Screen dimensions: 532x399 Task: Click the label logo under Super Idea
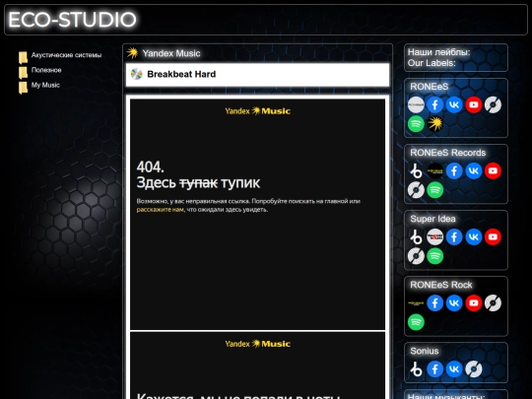coord(435,236)
